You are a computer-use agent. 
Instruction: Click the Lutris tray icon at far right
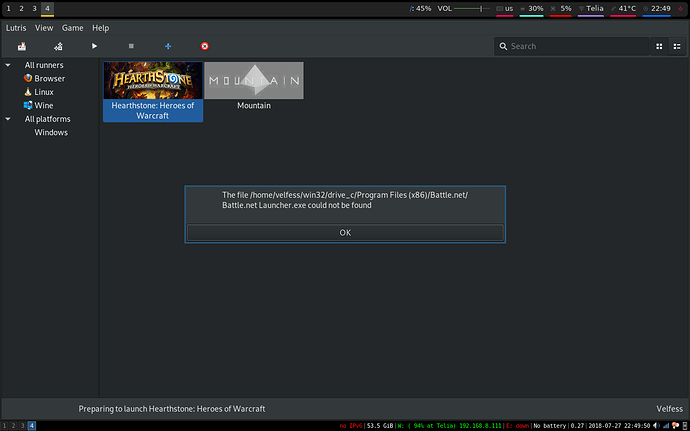684,426
